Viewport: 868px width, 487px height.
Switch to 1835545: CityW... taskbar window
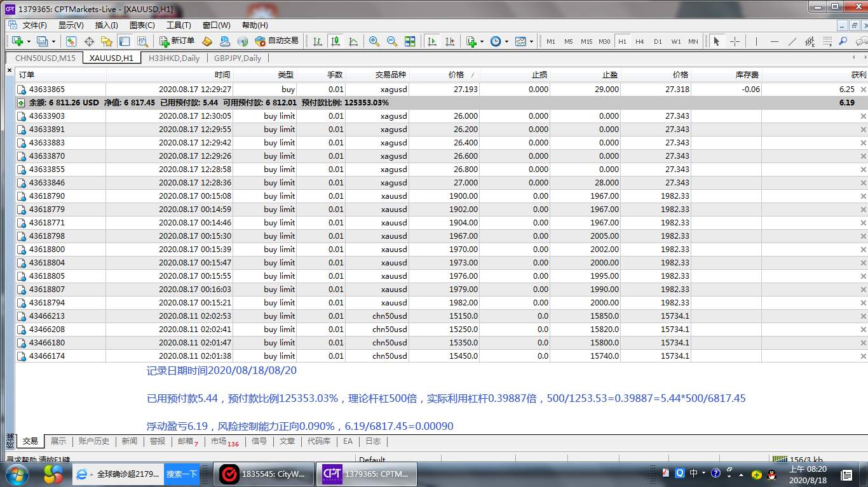(262, 474)
